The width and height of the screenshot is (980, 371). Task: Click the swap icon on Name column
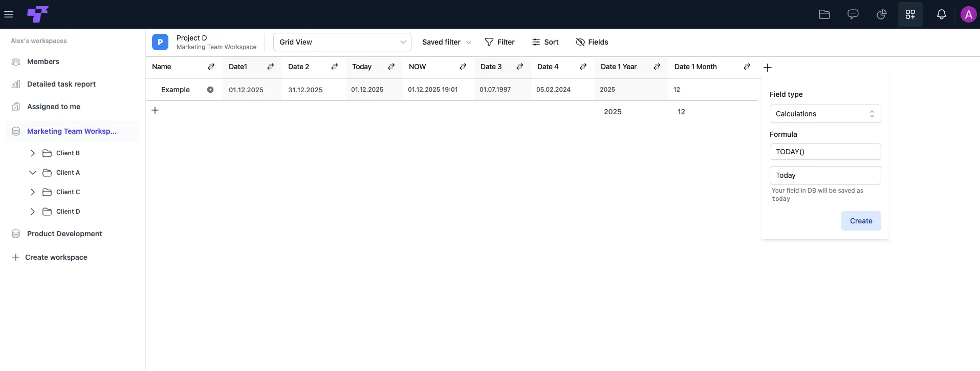[211, 67]
